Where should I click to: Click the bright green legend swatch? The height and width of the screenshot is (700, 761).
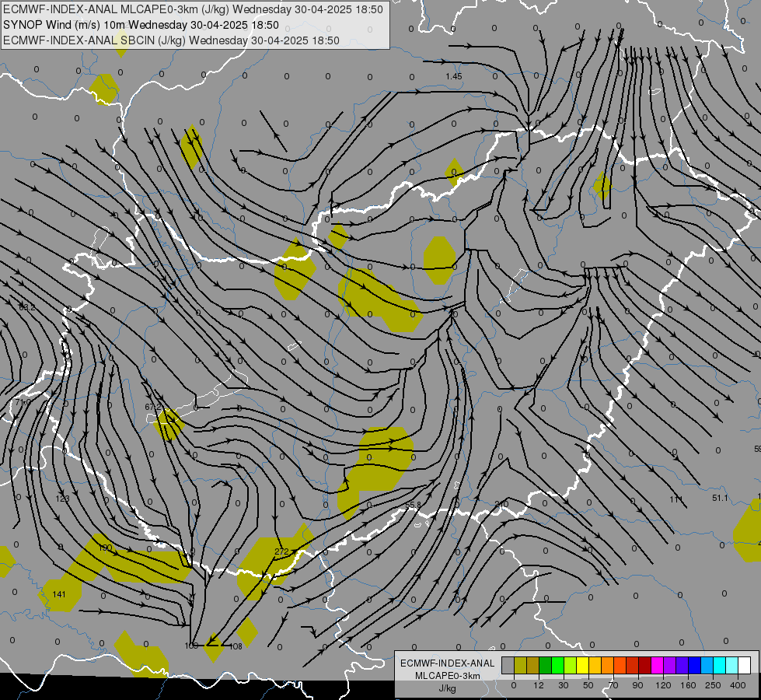pyautogui.click(x=557, y=665)
